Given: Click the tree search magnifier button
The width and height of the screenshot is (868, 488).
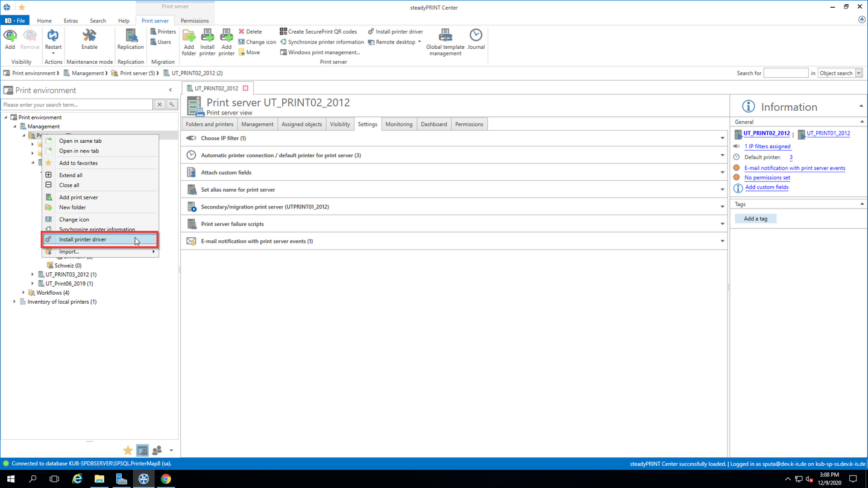Looking at the screenshot, I should point(172,105).
